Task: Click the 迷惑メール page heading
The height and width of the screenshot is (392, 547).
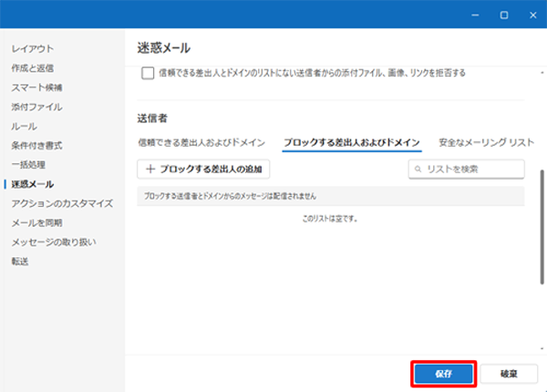Action: 164,48
